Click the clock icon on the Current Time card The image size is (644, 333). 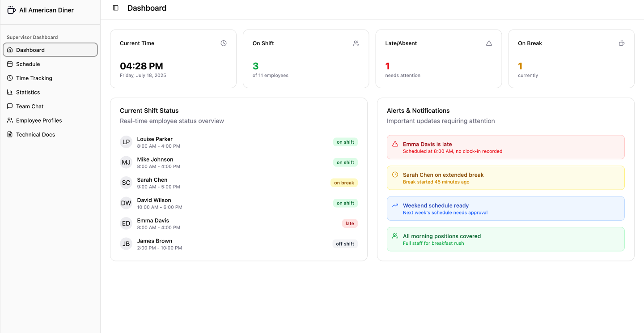pos(223,43)
